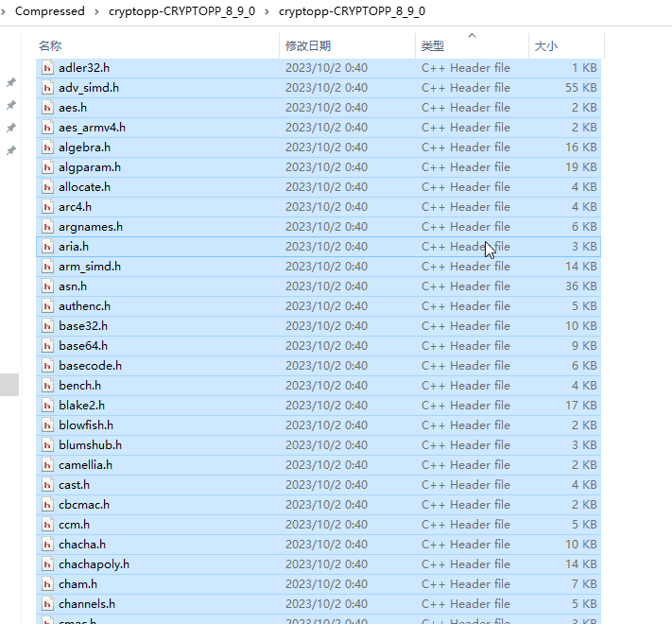Click the camellia.h file icon
Viewport: 672px width, 624px height.
point(47,465)
